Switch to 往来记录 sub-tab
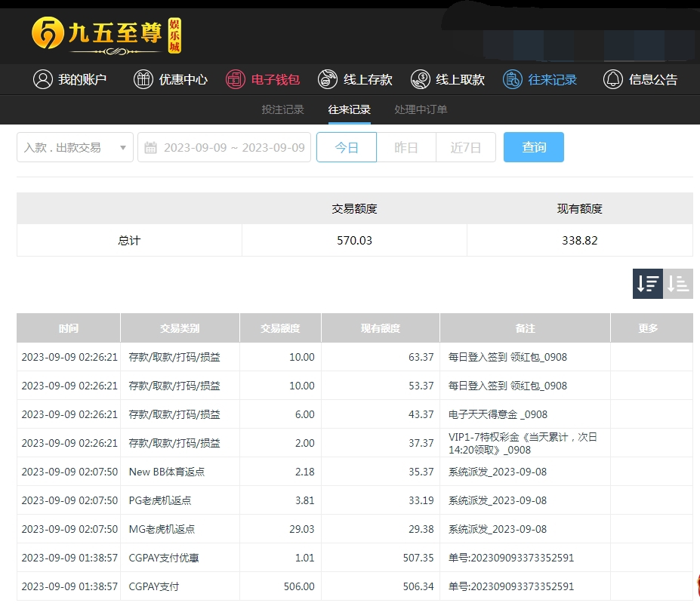 coord(349,109)
